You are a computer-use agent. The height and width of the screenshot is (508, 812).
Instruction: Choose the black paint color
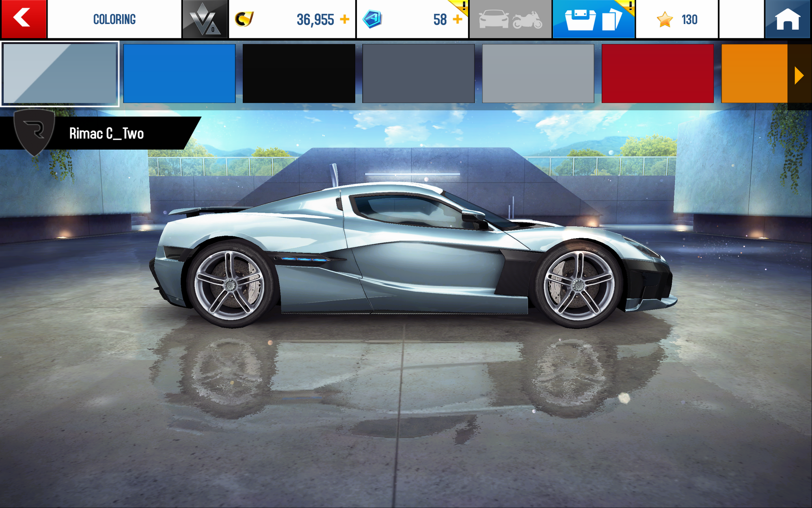(x=299, y=74)
